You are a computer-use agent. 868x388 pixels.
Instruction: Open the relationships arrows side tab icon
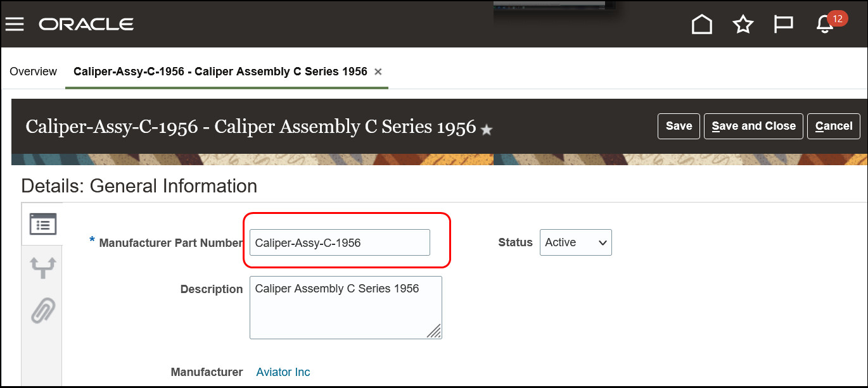43,268
